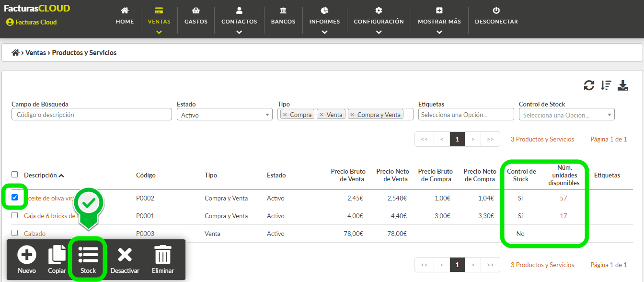Open the Ventas credit card icon menu
Image resolution: width=644 pixels, height=282 pixels.
pos(159,11)
